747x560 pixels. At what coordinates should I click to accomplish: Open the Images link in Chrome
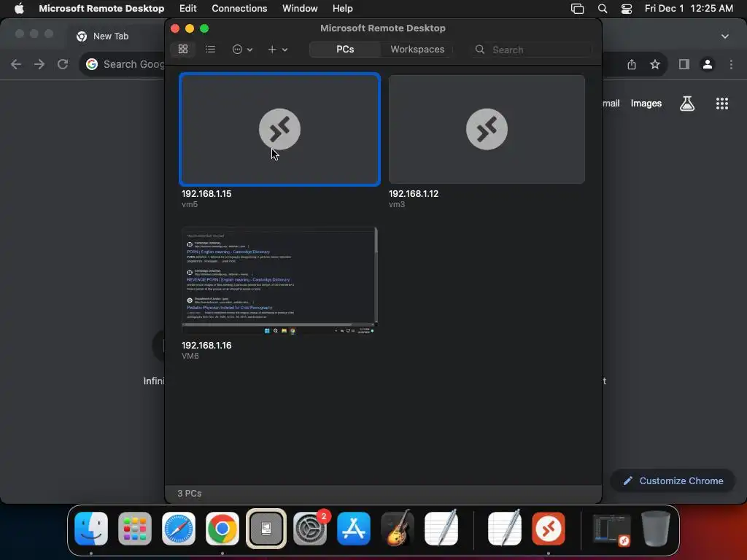click(646, 104)
